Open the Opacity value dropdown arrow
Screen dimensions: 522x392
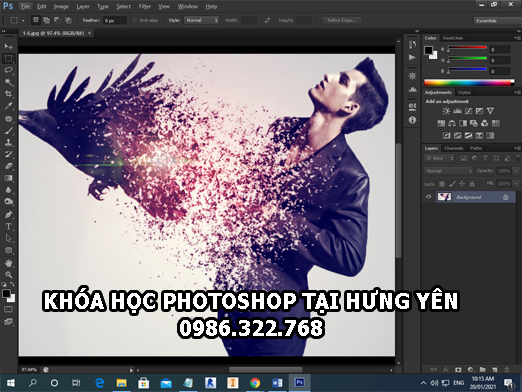[516, 171]
